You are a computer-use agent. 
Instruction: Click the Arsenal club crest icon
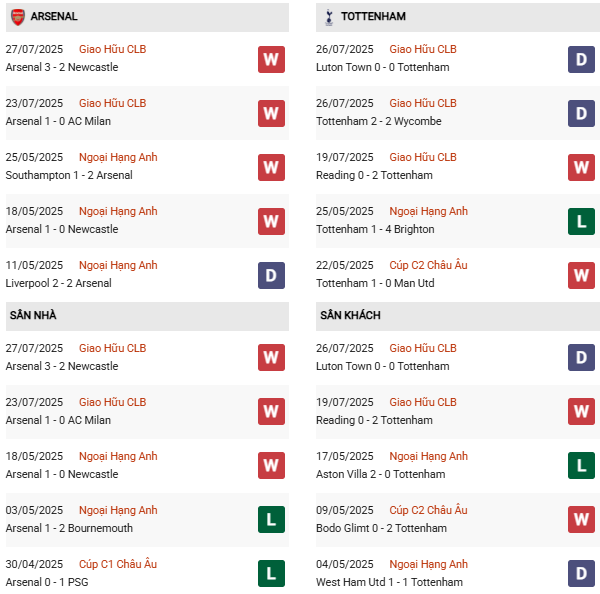coord(18,17)
